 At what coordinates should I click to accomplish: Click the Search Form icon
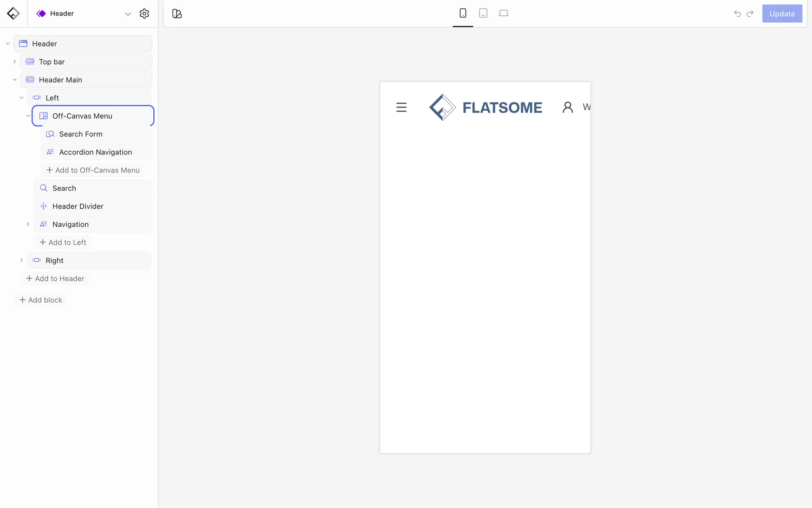point(50,134)
